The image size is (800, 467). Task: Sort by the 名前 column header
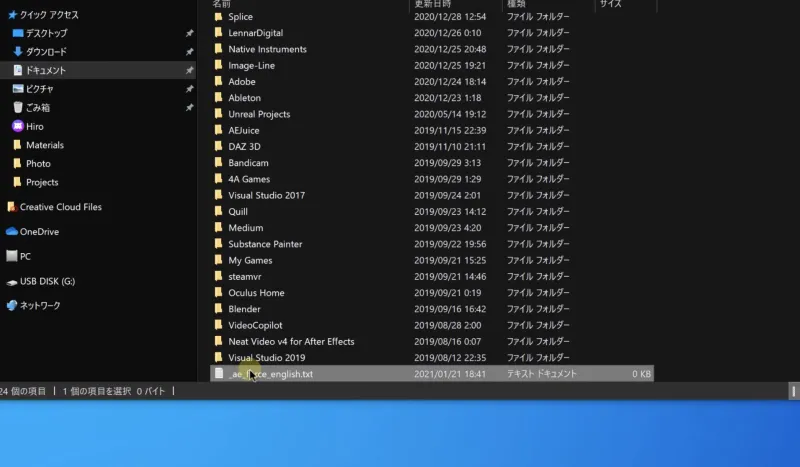[221, 4]
